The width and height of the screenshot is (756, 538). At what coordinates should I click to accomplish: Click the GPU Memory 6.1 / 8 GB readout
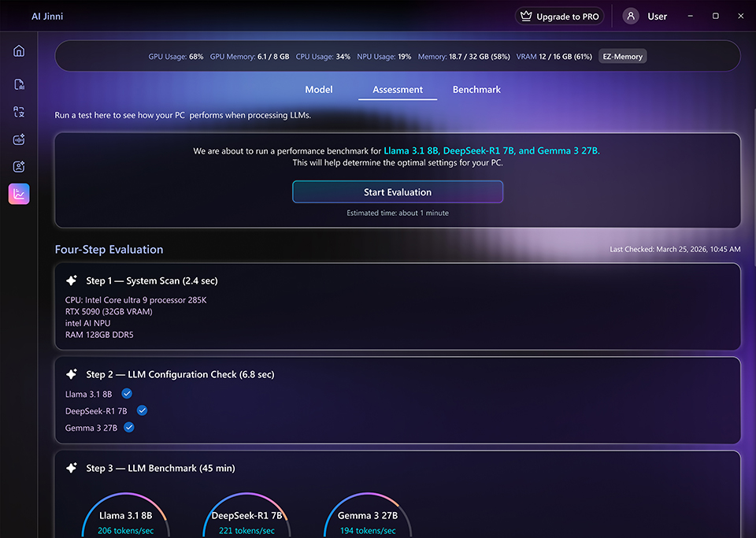tap(250, 57)
